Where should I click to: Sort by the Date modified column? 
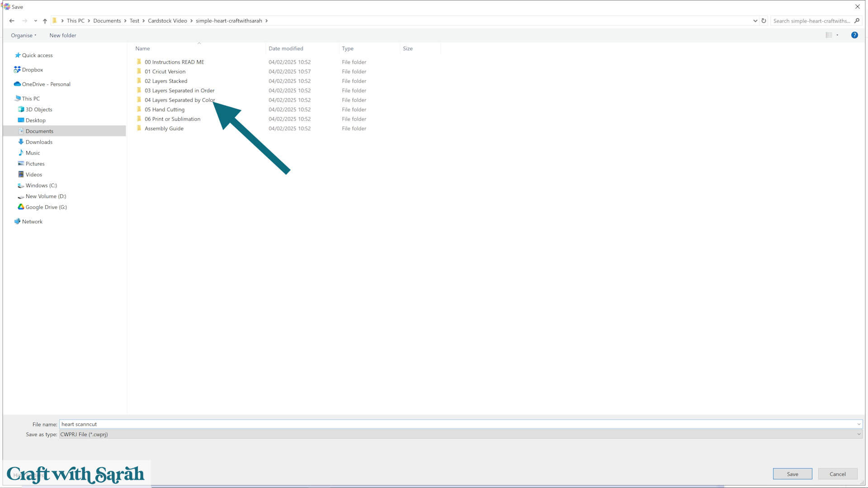[286, 48]
